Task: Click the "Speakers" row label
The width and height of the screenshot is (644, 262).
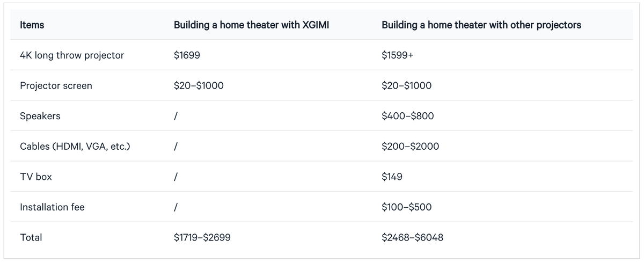Action: 40,116
